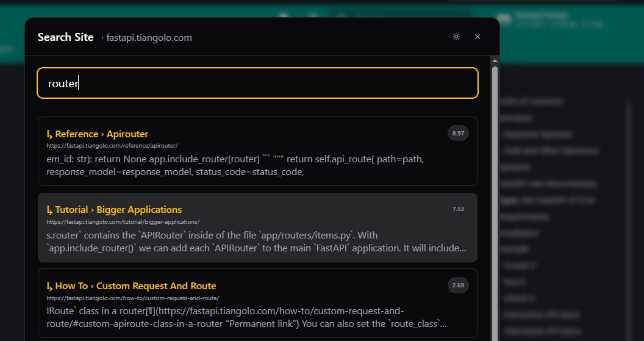Focus the search box containing "router"
Viewport: 644px width, 341px height.
tap(257, 83)
